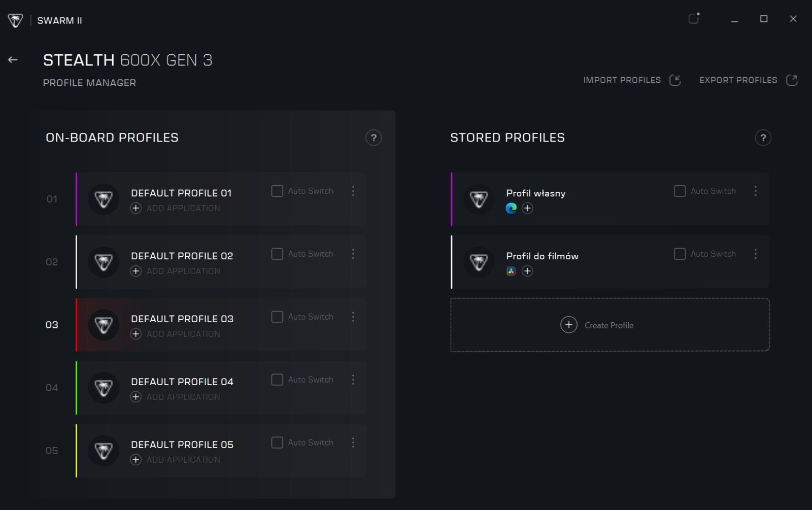Click ADD APPLICATION under Default Profile 04
812x510 pixels.
point(183,397)
